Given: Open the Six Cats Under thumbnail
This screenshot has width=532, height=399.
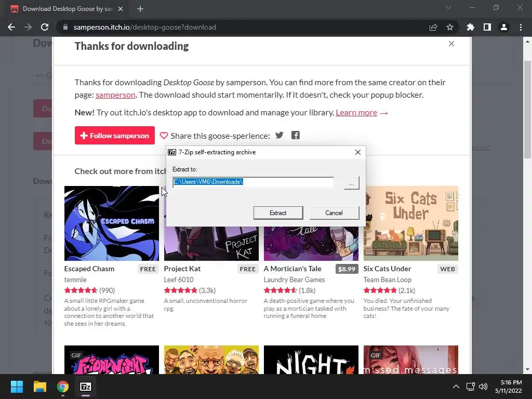Looking at the screenshot, I should pyautogui.click(x=411, y=223).
